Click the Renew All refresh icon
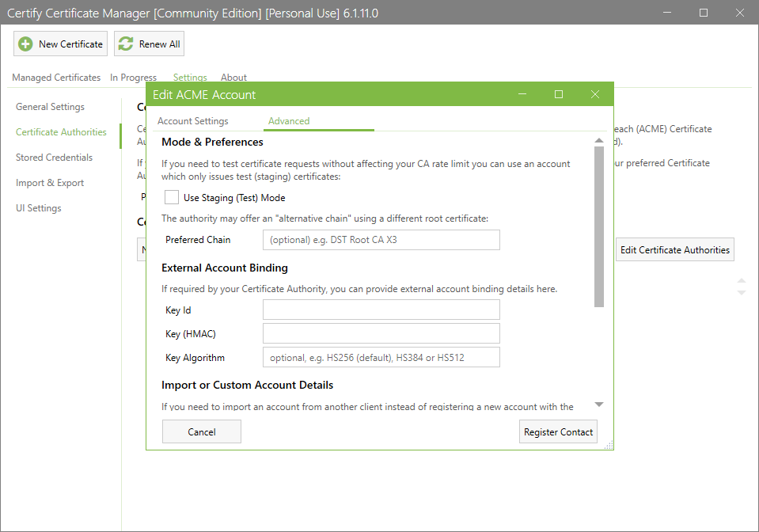 [126, 44]
